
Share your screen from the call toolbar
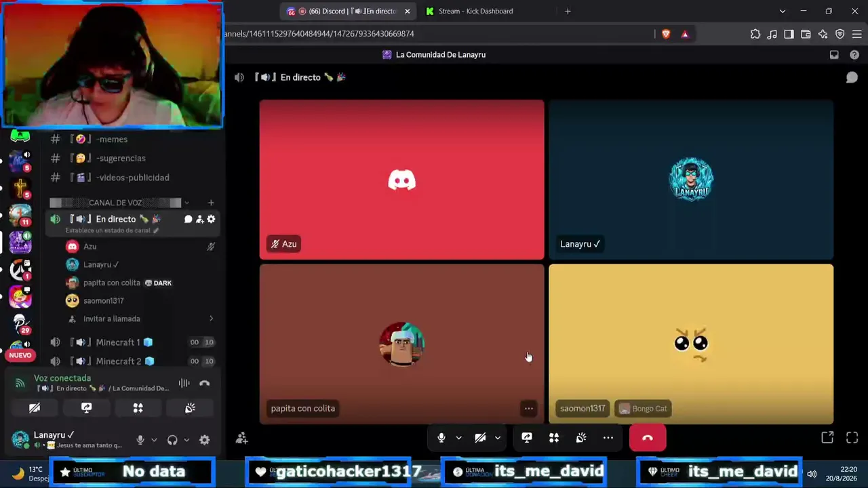coord(527,438)
